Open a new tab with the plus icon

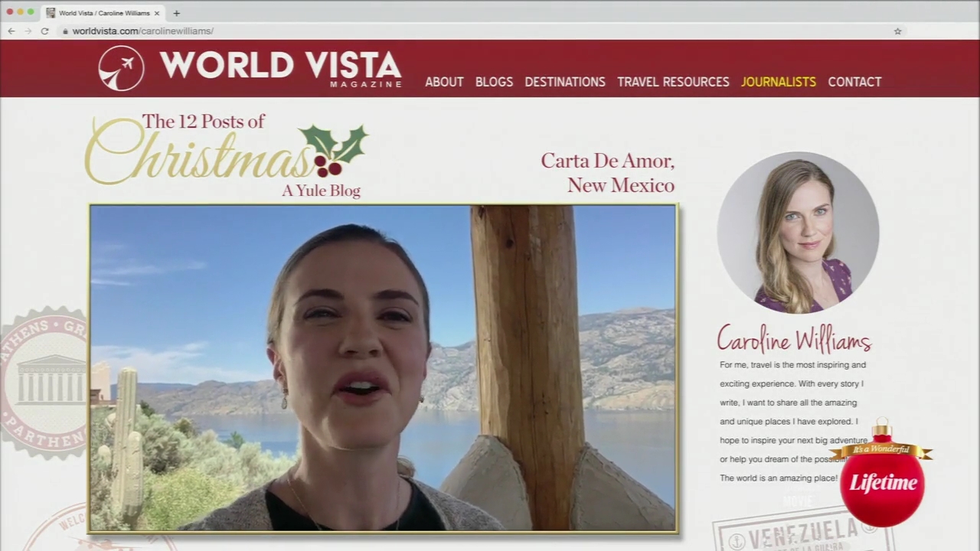click(176, 13)
